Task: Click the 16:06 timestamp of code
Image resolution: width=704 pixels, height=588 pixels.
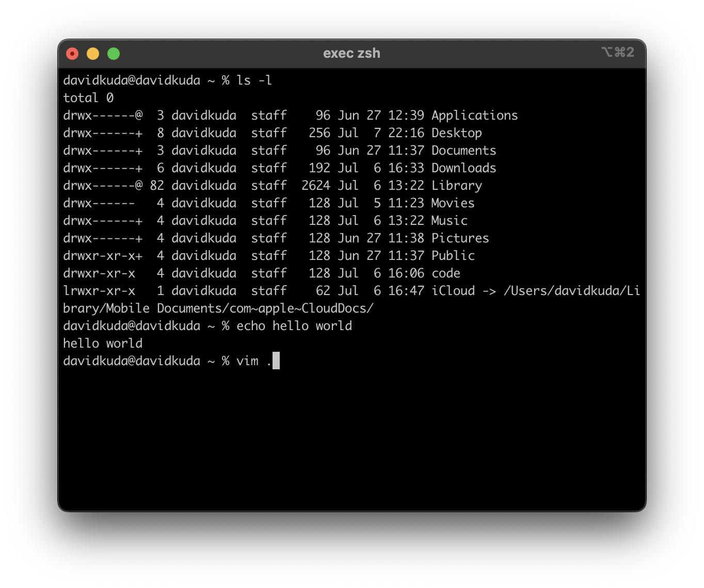Action: [406, 273]
